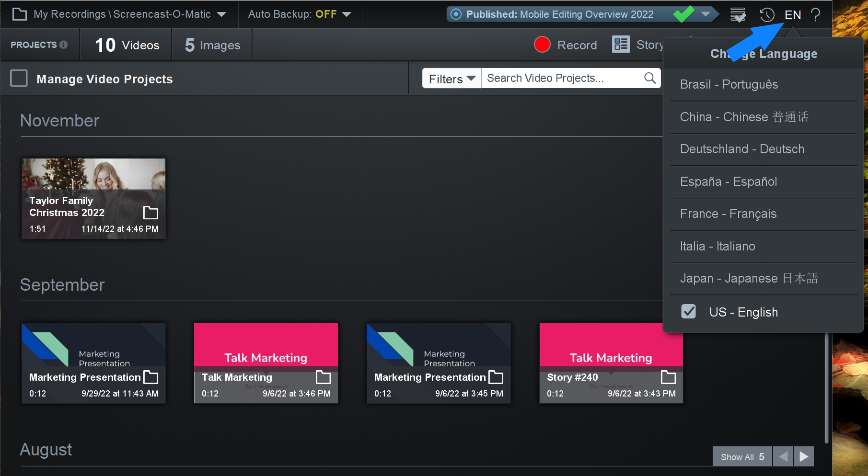Focus the Search Video Projects field
Image resolution: width=868 pixels, height=476 pixels.
click(x=562, y=78)
